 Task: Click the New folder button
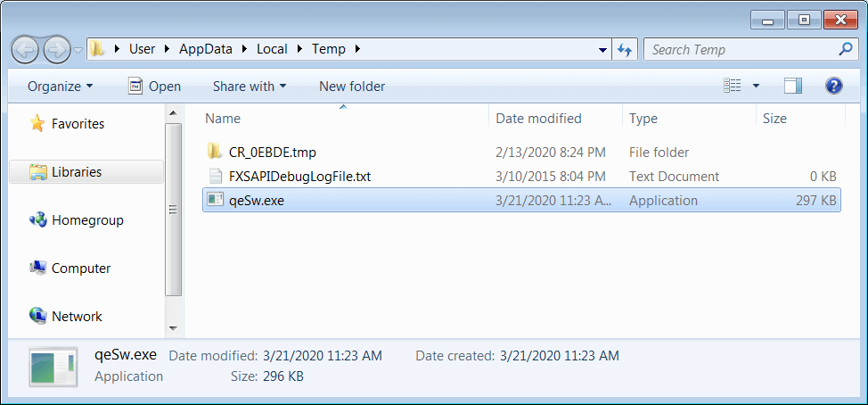coord(352,87)
